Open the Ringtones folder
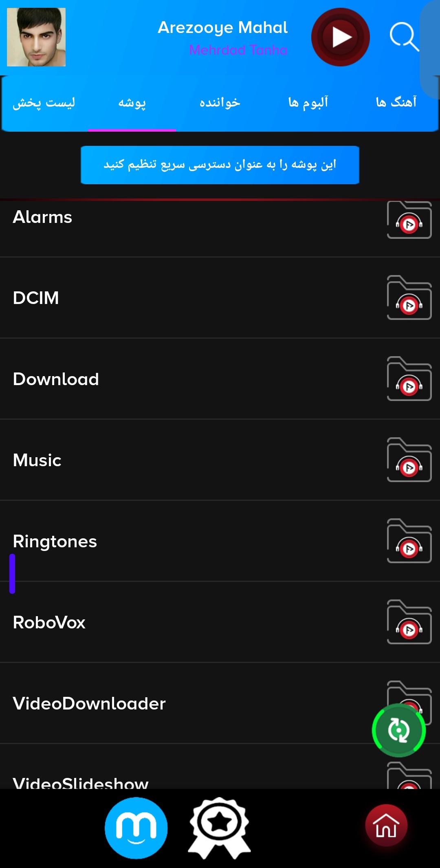The image size is (440, 868). [220, 541]
